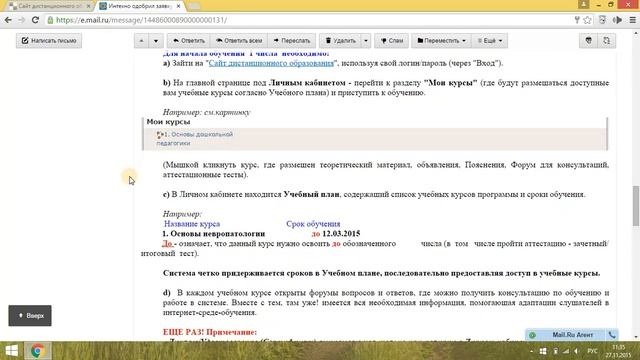
Task: Switch to first browser tab
Action: (x=49, y=6)
